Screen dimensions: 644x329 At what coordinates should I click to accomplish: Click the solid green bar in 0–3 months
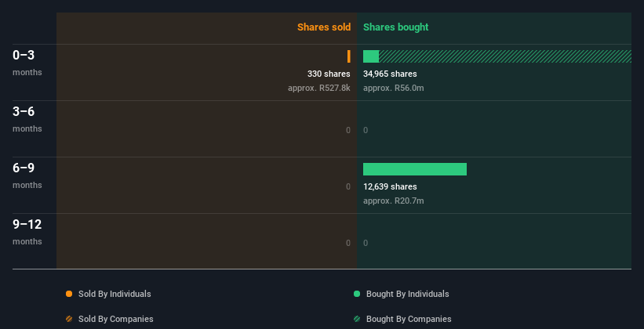coord(371,56)
